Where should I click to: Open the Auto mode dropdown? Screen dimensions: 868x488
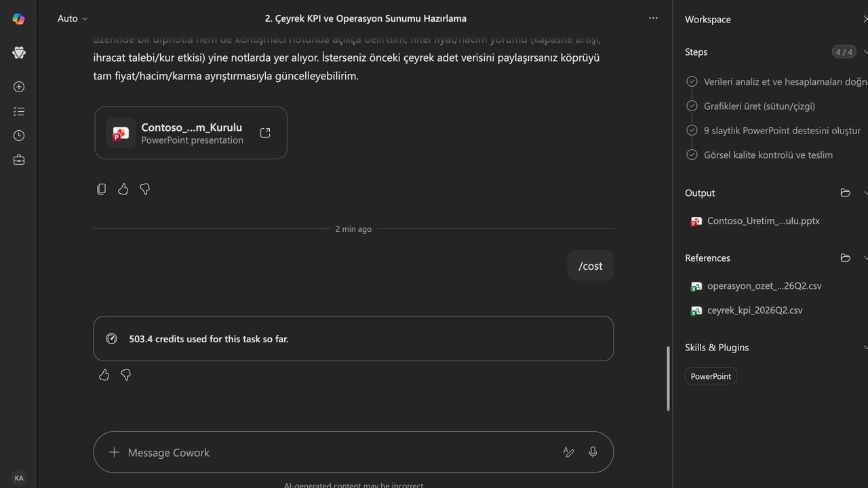(x=73, y=19)
